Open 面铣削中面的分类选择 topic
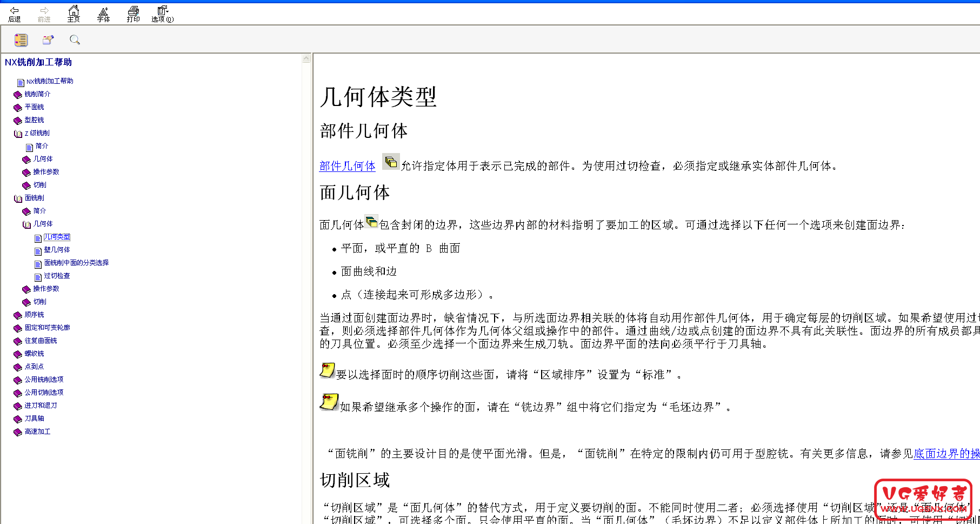This screenshot has height=524, width=980. coord(76,263)
